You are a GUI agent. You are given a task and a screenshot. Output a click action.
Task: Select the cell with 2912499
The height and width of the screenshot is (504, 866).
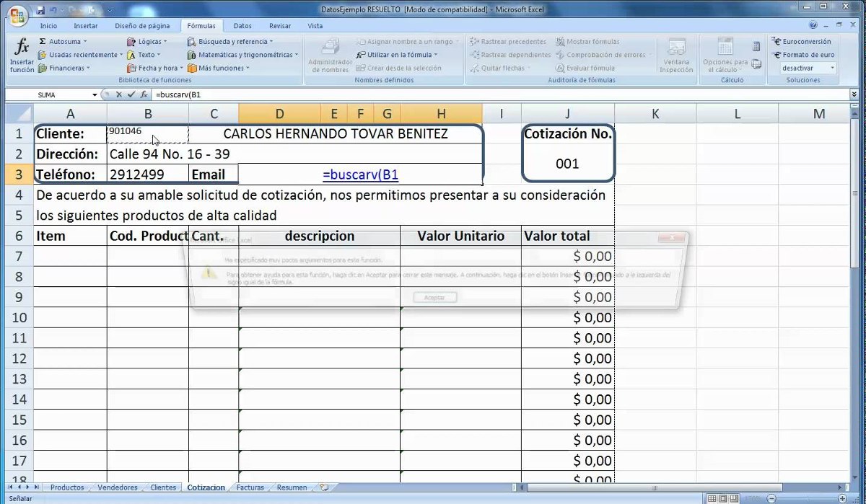click(148, 174)
